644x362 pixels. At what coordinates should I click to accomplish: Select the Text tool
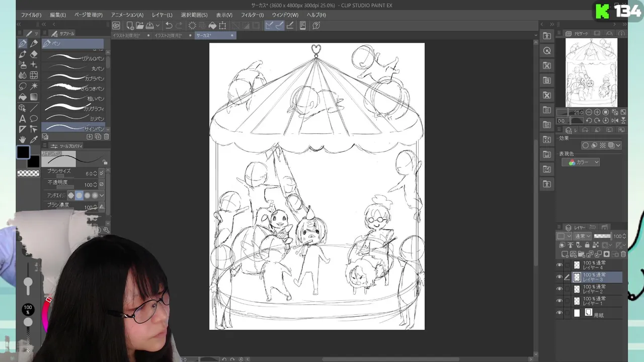coord(23,119)
